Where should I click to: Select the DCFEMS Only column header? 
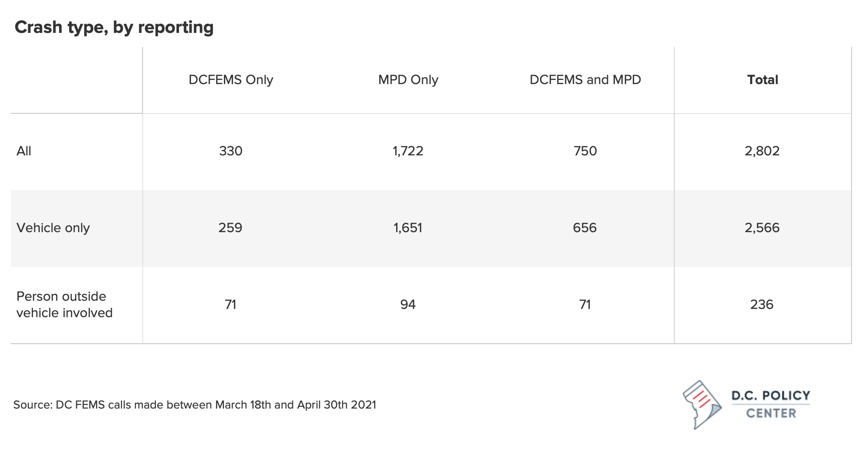pyautogui.click(x=231, y=80)
